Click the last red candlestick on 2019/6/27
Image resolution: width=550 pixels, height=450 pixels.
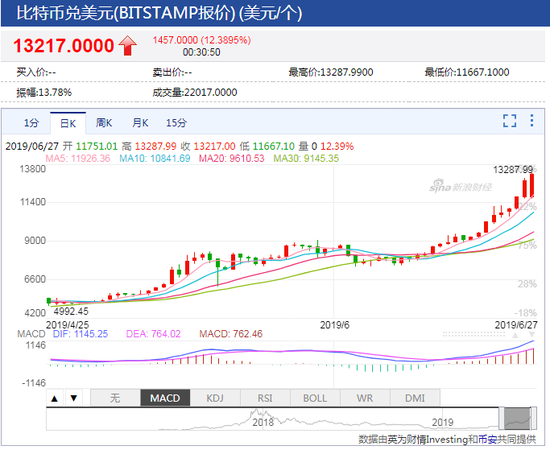532,185
